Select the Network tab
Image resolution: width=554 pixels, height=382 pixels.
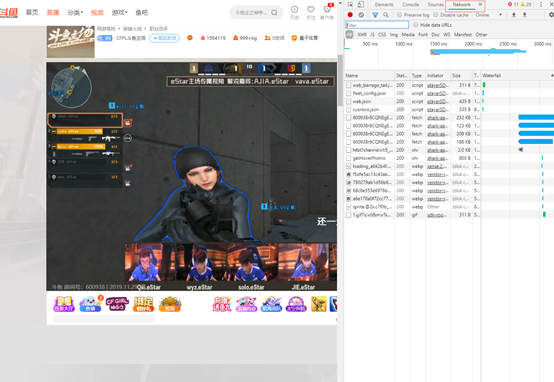(x=461, y=5)
